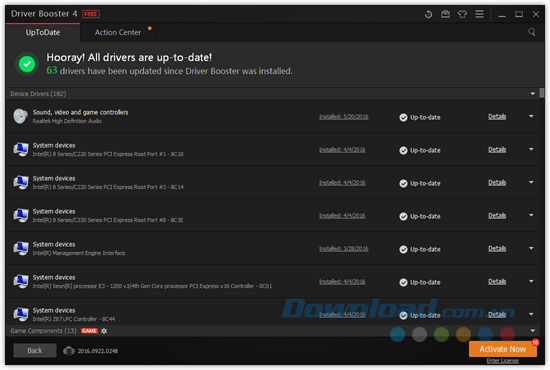This screenshot has height=370, width=550.
Task: Click the Installed: 5/20/2016 date link
Action: (x=344, y=117)
